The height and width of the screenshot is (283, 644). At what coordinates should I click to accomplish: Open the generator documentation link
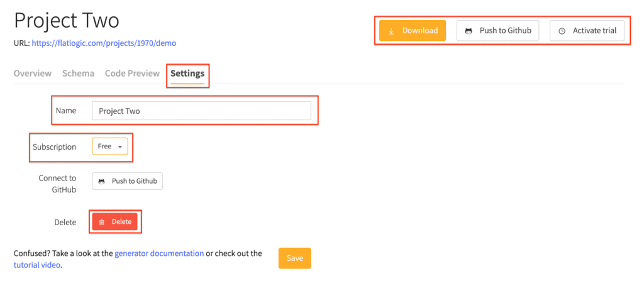click(159, 253)
